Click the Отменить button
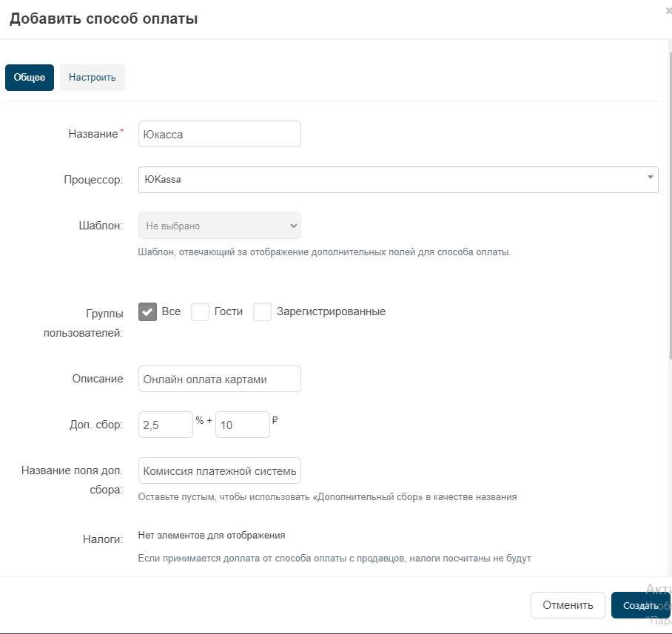Viewport: 672px width, 634px height. [568, 605]
